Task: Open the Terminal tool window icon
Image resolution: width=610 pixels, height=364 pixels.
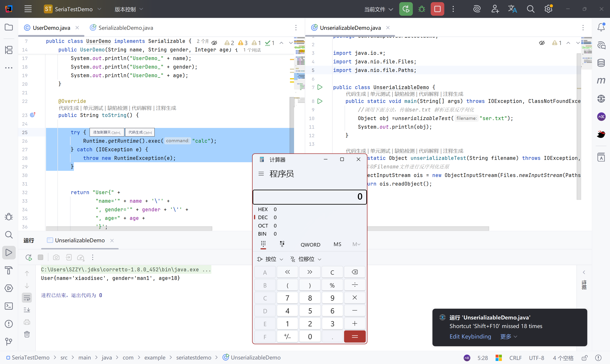Action: [9, 306]
